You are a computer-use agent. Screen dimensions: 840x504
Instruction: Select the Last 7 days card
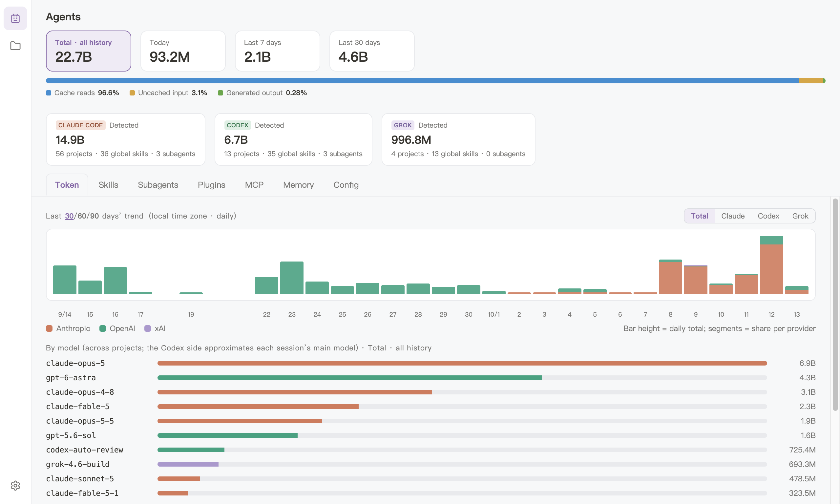[x=277, y=51]
